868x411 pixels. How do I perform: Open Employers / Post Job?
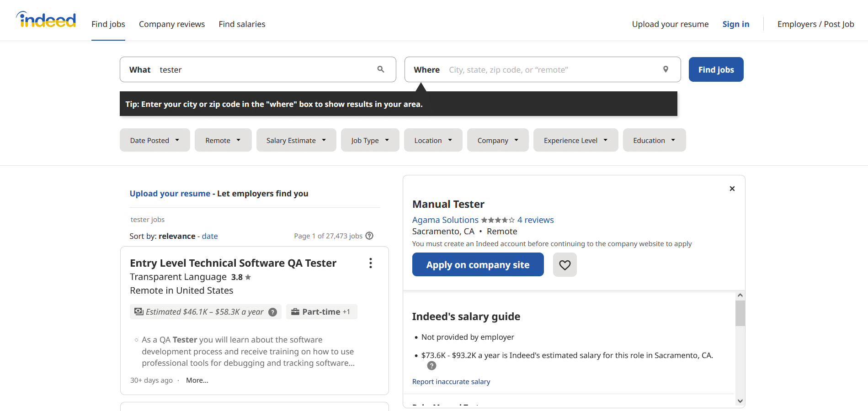click(816, 24)
